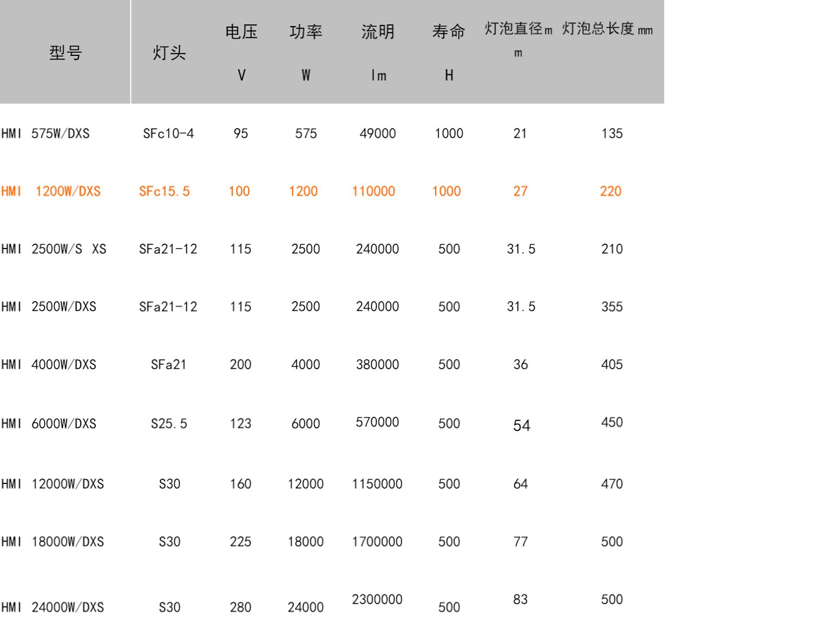Click power value 575
Viewport: 814px width, 644px height.
(x=306, y=133)
